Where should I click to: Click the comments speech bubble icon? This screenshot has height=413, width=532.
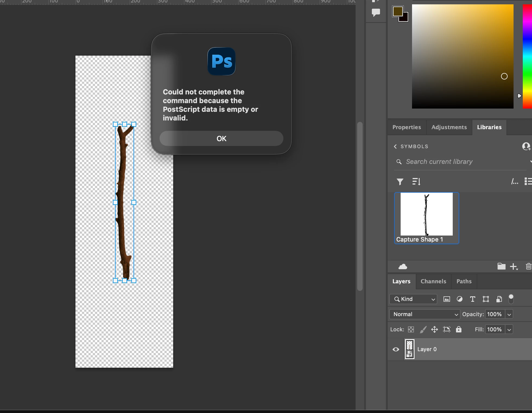pos(376,12)
